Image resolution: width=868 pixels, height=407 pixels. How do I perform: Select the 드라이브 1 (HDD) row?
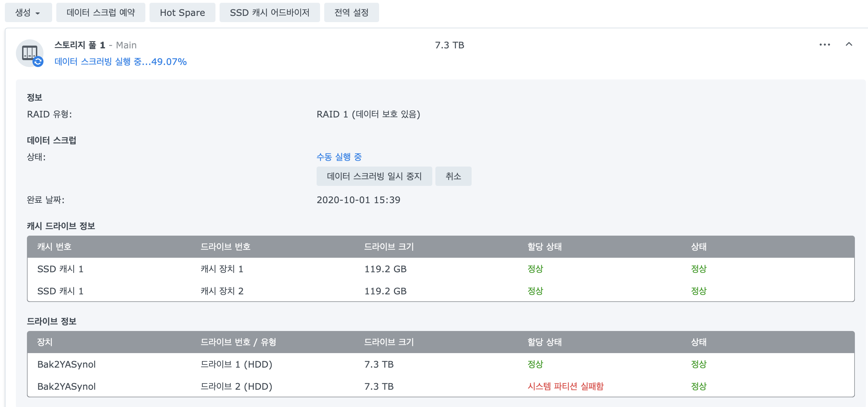coord(236,365)
